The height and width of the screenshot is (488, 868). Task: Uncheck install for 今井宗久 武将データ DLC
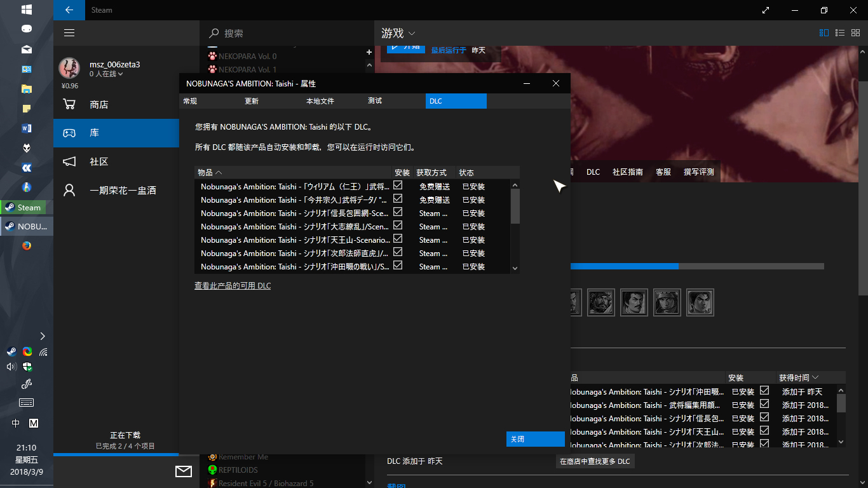click(398, 198)
